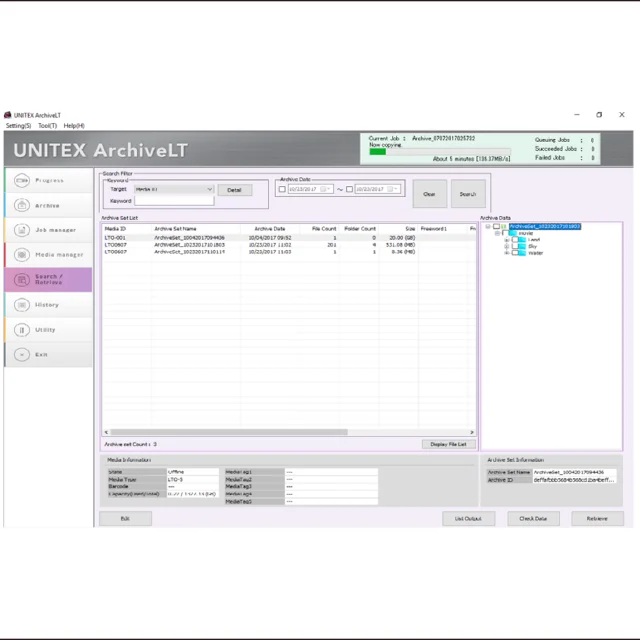Image resolution: width=640 pixels, height=640 pixels.
Task: Collapse the movie folder node
Action: point(498,233)
